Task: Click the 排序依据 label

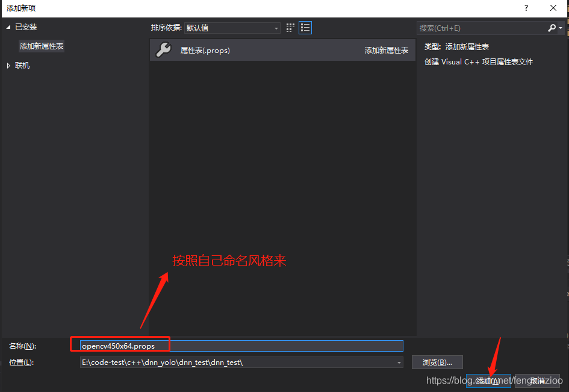Action: point(166,28)
